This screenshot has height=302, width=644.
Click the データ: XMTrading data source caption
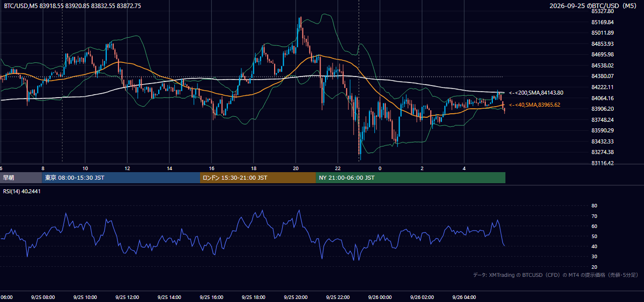(x=556, y=275)
